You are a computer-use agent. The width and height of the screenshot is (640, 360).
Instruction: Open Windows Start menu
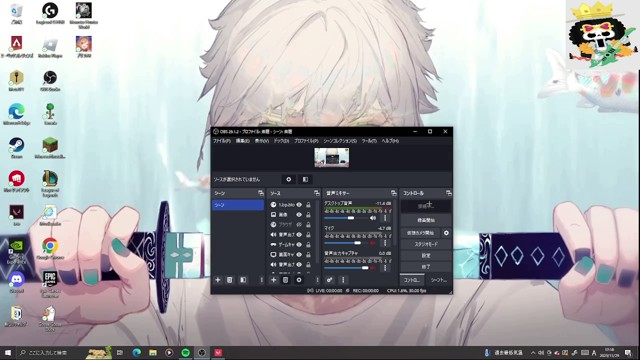click(7, 352)
